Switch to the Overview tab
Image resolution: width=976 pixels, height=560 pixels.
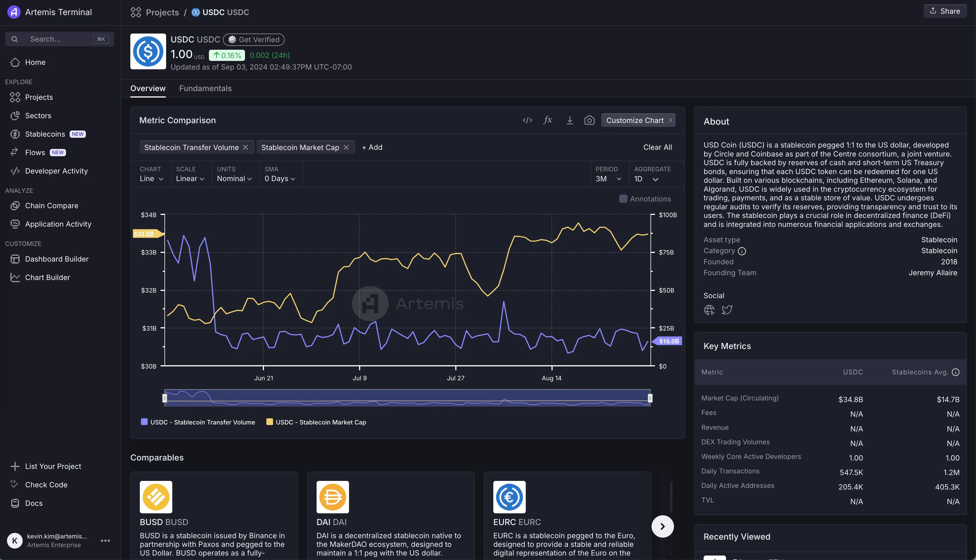(148, 89)
